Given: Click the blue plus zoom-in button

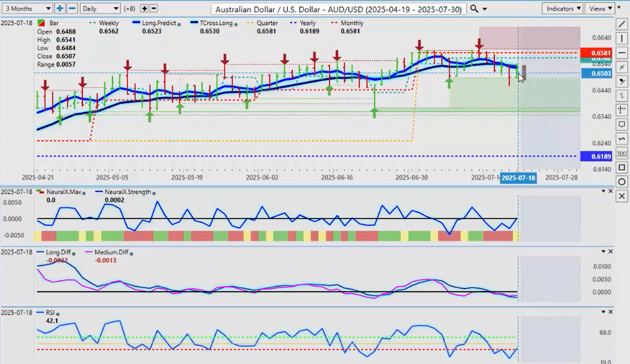Looking at the screenshot, I should pos(59,9).
